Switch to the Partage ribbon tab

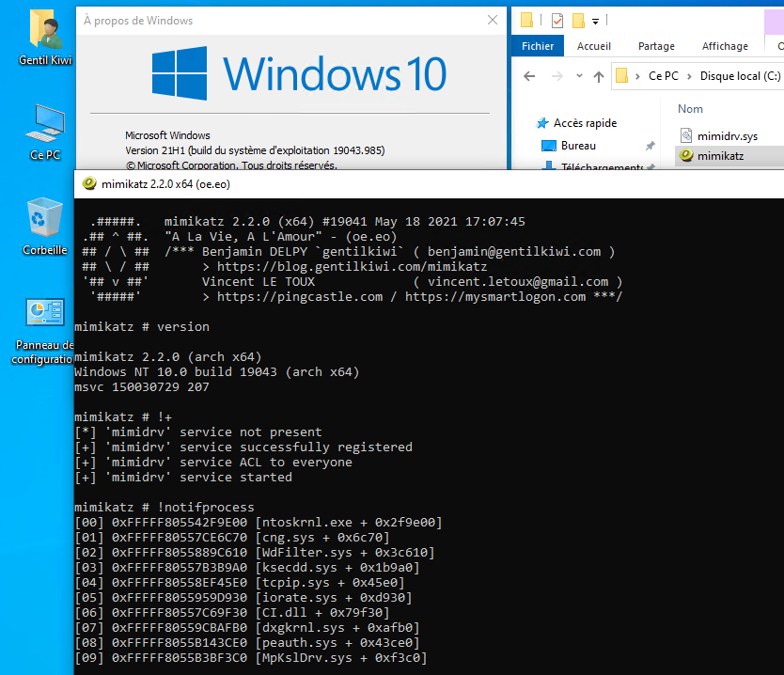[x=656, y=46]
